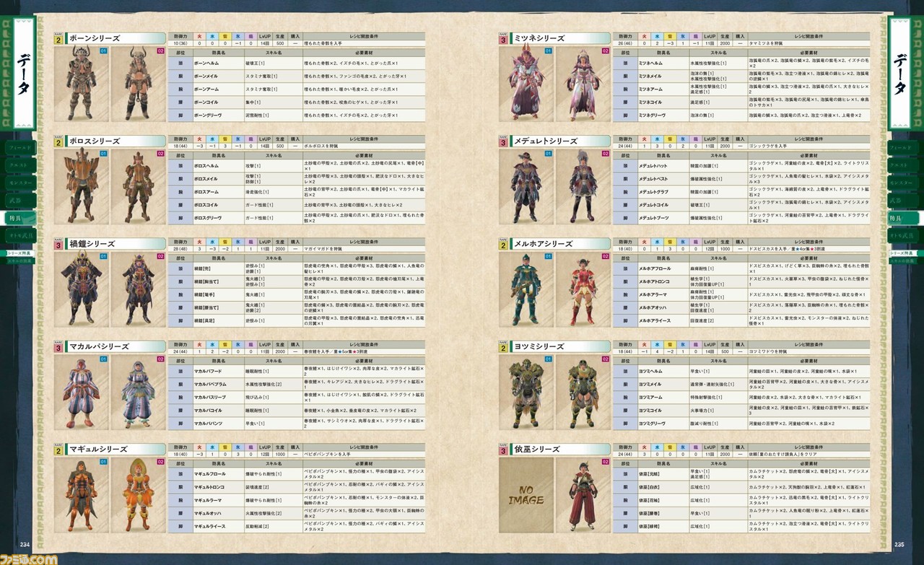Click the RARE 2 badge beside マギュルシリーズ
The width and height of the screenshot is (924, 565).
click(x=58, y=450)
